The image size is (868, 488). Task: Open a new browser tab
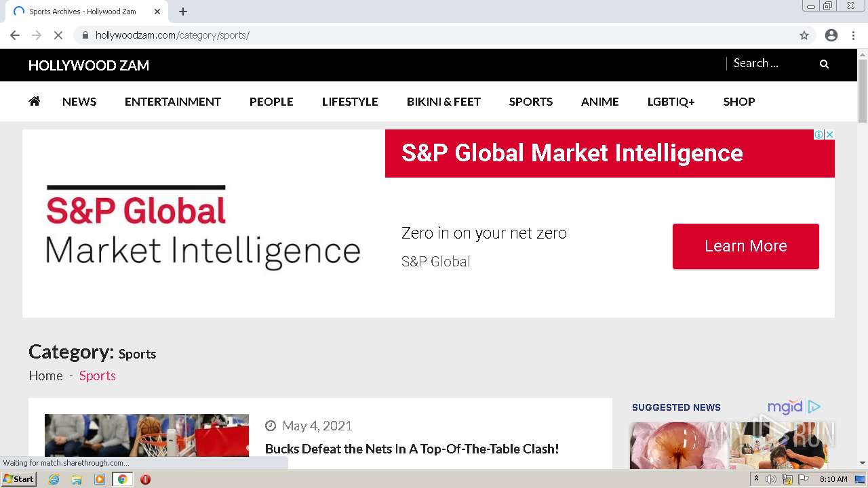tap(183, 12)
